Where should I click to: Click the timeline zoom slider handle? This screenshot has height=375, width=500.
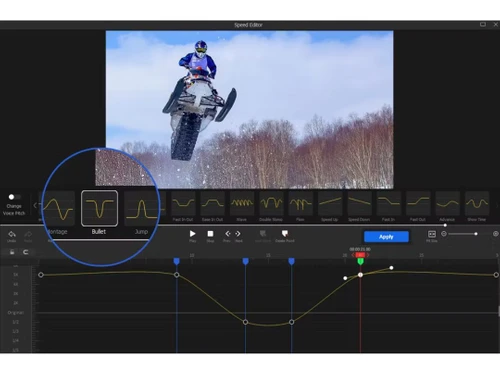[476, 234]
